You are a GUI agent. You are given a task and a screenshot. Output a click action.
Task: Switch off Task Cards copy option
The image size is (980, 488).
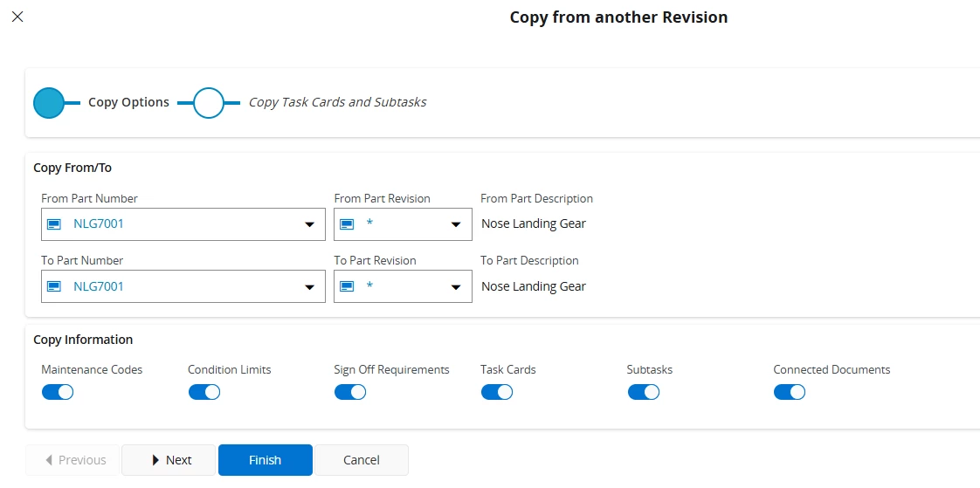497,392
